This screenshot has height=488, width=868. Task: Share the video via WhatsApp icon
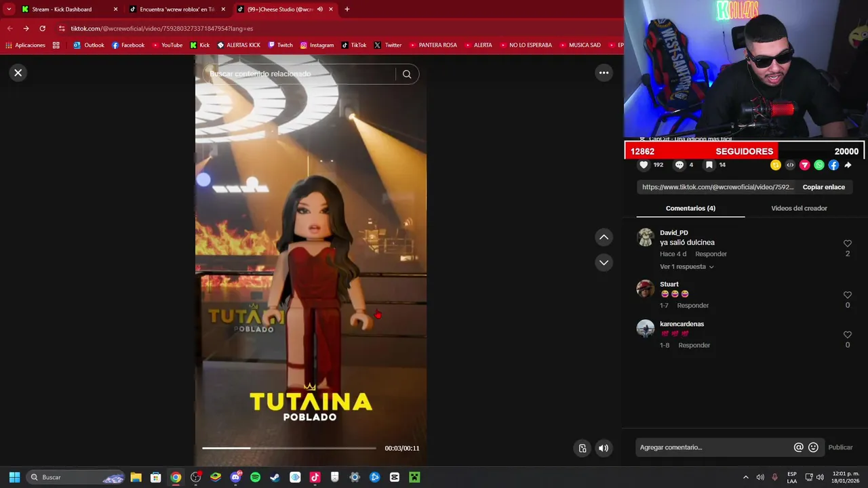[819, 165]
